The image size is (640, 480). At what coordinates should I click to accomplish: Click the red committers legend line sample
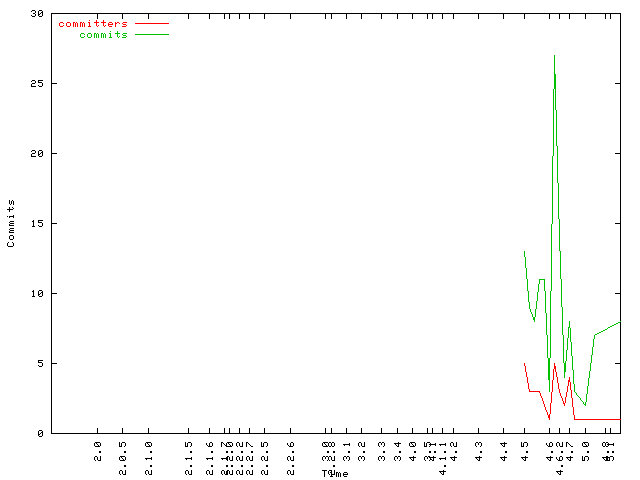click(x=152, y=23)
